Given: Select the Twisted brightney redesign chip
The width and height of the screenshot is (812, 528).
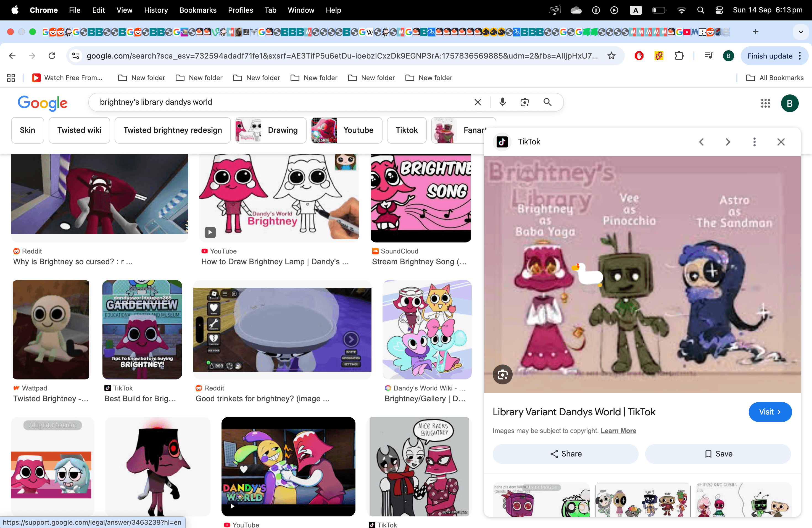Looking at the screenshot, I should point(173,130).
